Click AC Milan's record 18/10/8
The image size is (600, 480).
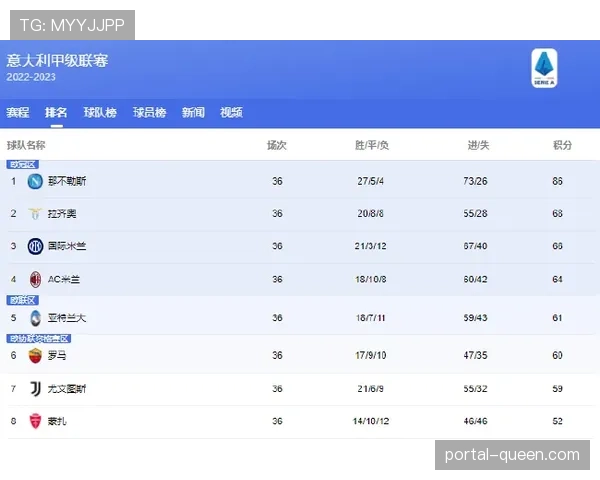tap(370, 279)
